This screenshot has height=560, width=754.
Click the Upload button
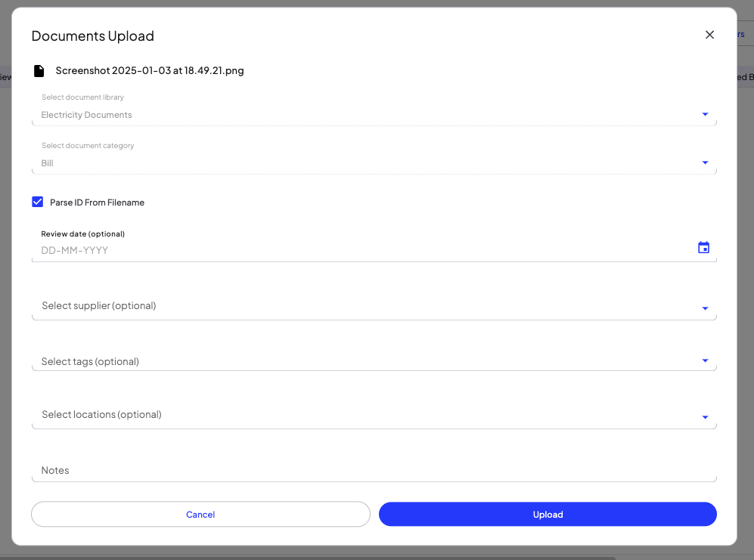point(548,514)
